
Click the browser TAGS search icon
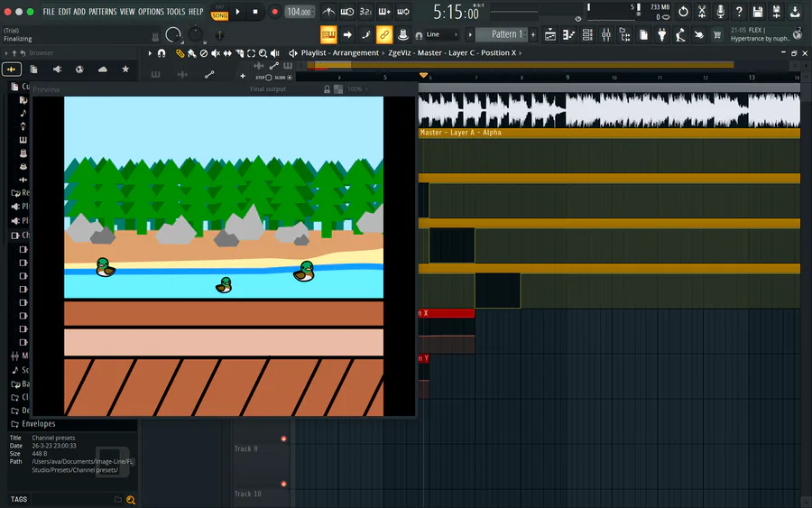[131, 500]
